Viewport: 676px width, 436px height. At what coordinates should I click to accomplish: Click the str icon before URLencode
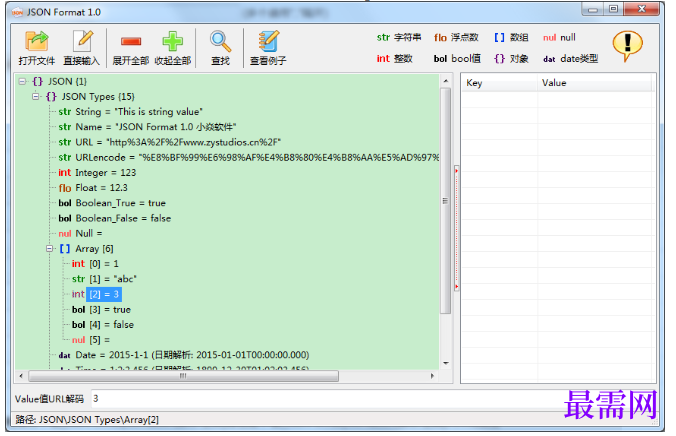(x=65, y=157)
